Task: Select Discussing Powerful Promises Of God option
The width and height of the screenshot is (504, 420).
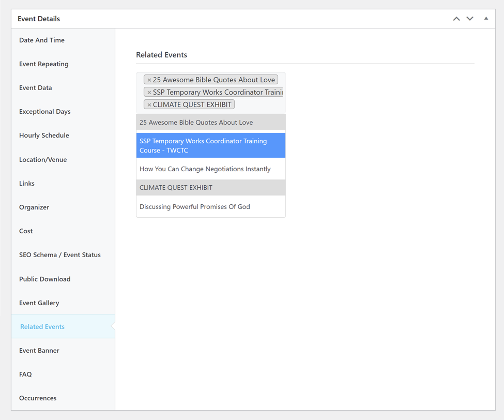Action: point(195,207)
